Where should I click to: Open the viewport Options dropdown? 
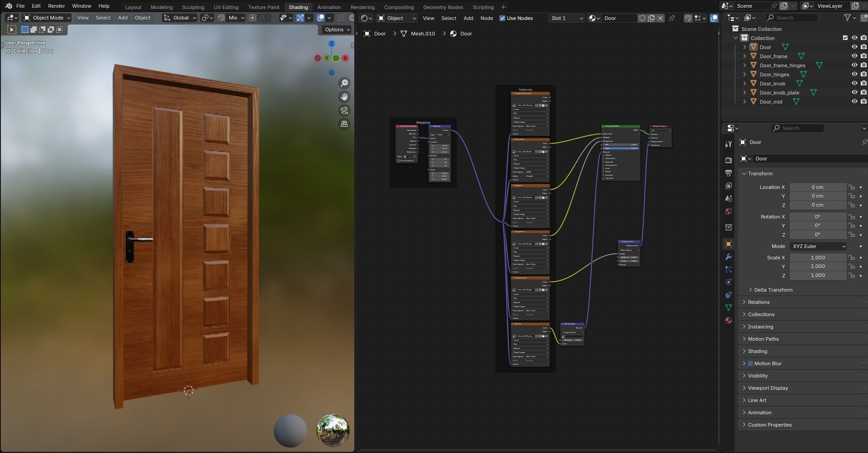pos(337,30)
